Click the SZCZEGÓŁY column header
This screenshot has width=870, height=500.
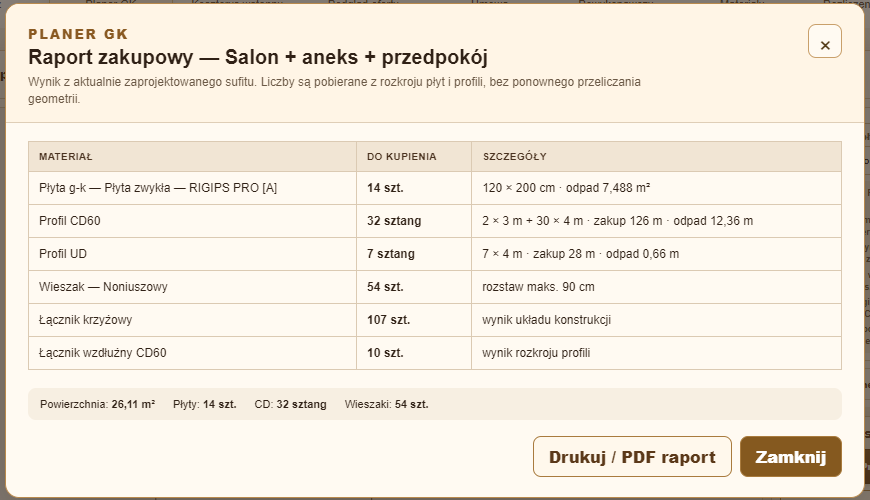[656, 156]
